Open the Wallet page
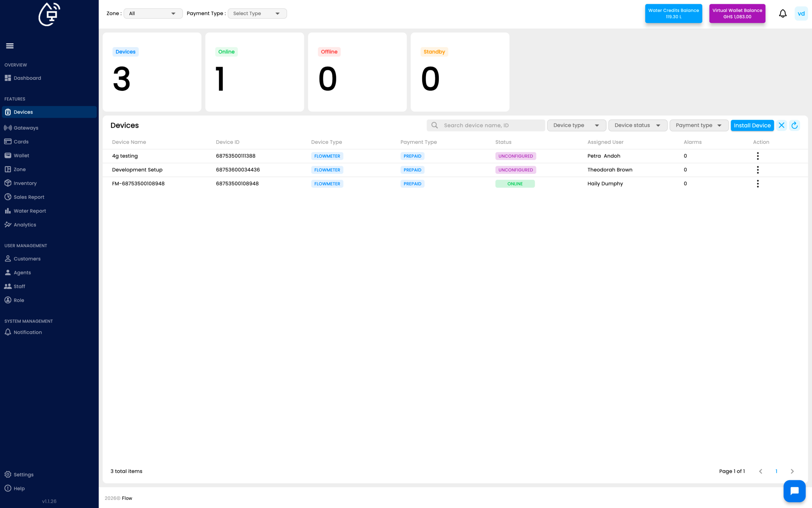812x508 pixels. coord(49,155)
